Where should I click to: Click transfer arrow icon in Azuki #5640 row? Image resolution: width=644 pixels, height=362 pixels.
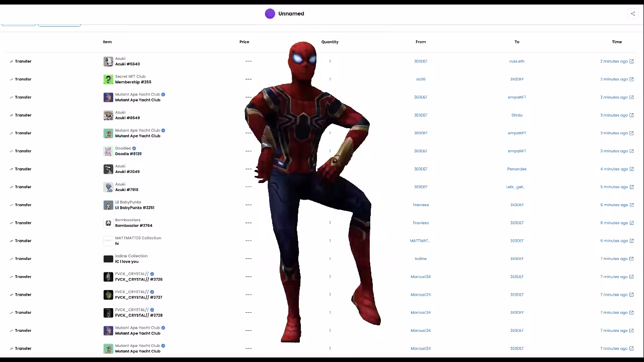click(11, 61)
